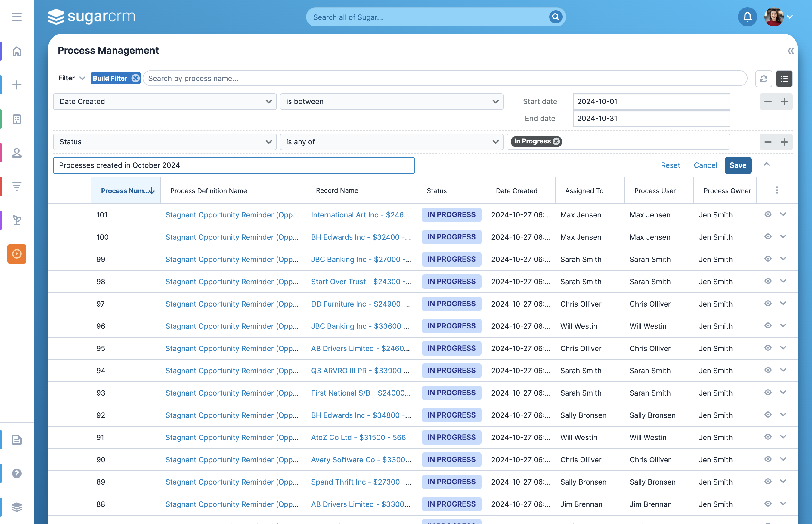Remove the Build Filter tag
812x524 pixels.
click(135, 78)
